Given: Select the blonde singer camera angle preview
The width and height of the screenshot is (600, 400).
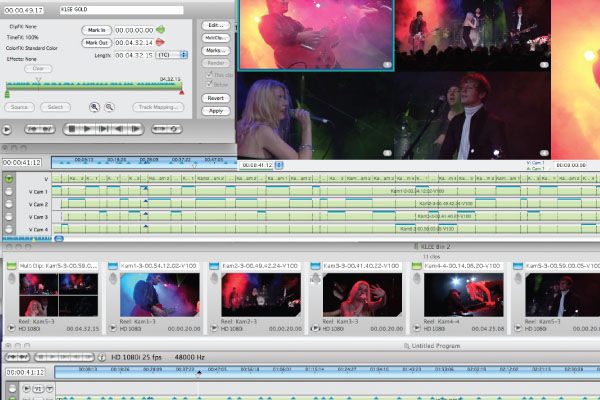Looking at the screenshot, I should (316, 116).
